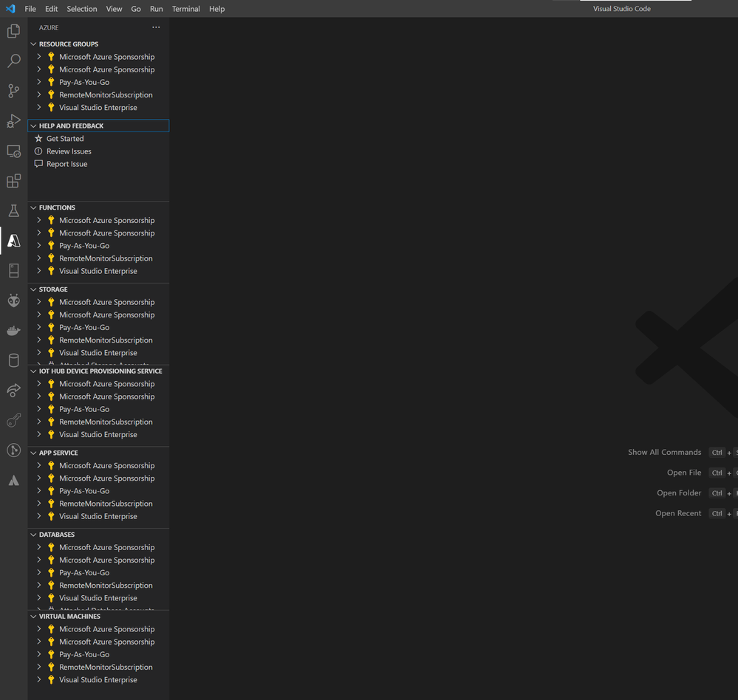Open the Help menu
Screen dimensions: 738x700
(217, 8)
